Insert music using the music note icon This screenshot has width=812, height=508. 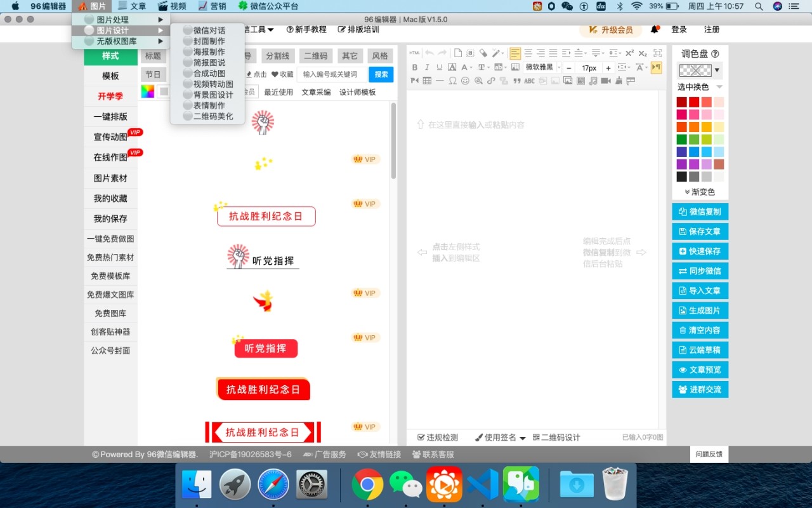[x=593, y=81]
